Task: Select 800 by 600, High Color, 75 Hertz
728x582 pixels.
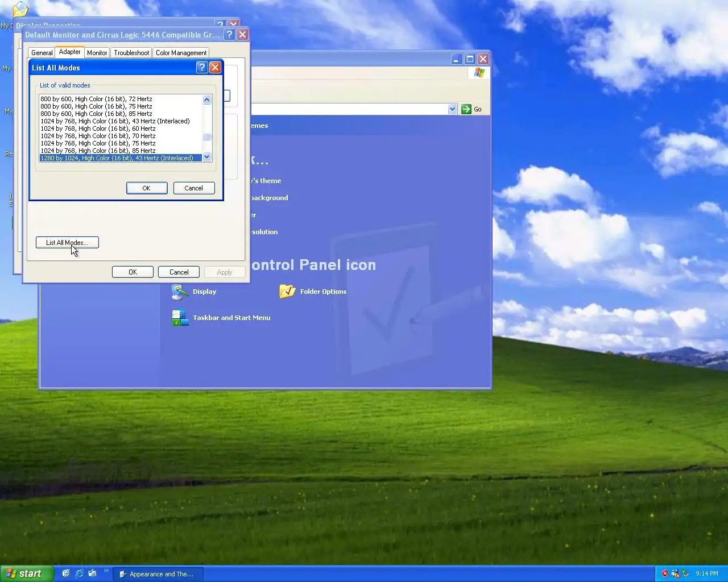Action: (x=121, y=106)
